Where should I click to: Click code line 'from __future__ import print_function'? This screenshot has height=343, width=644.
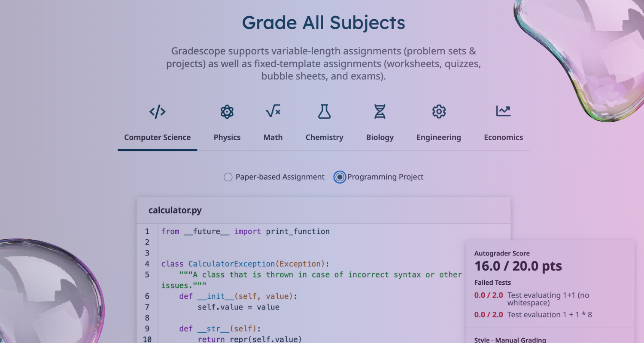click(x=246, y=232)
